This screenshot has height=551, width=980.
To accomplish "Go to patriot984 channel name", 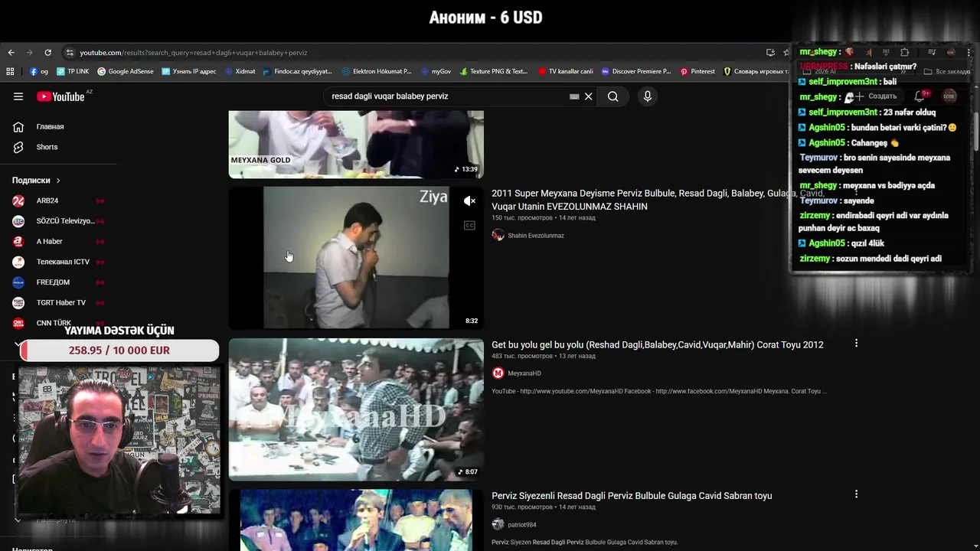I will click(x=522, y=525).
